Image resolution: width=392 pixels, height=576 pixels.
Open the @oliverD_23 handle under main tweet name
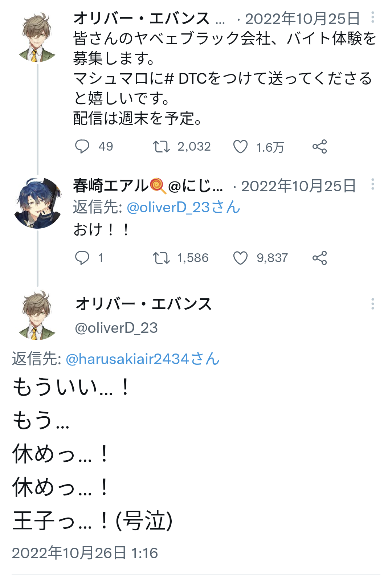pyautogui.click(x=116, y=328)
